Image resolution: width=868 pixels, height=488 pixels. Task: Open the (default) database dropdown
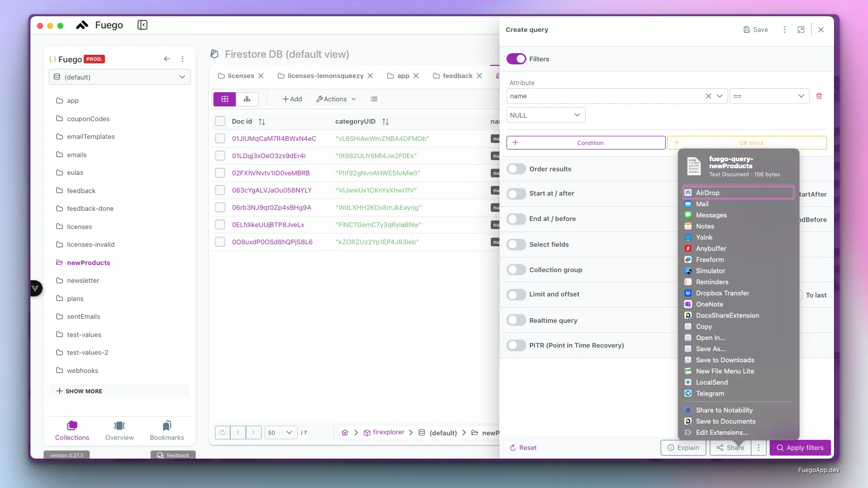(120, 77)
